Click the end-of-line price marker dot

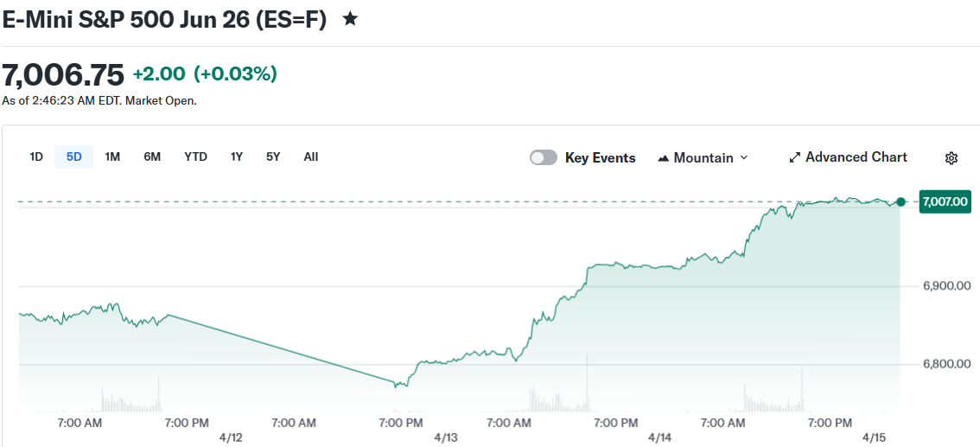[x=900, y=201]
